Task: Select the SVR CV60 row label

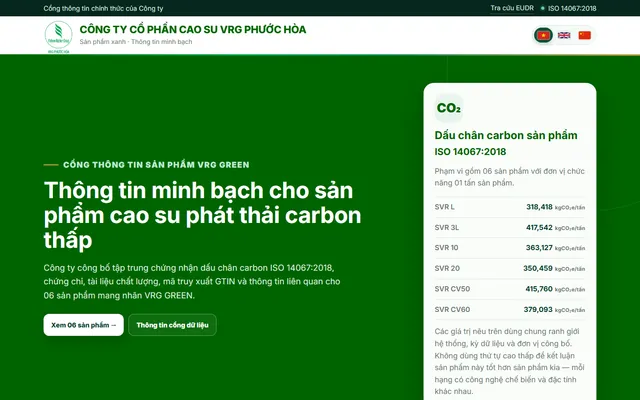Action: [x=452, y=309]
